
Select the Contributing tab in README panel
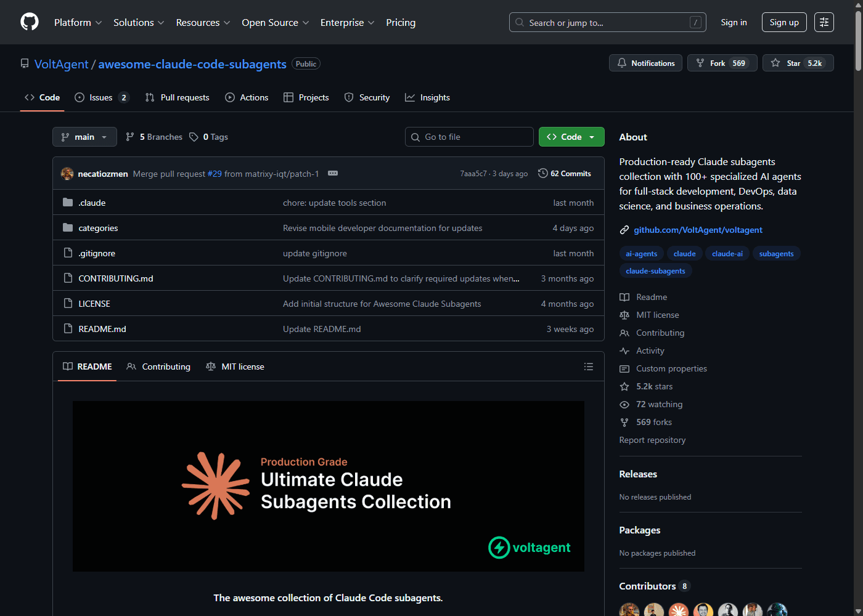158,367
